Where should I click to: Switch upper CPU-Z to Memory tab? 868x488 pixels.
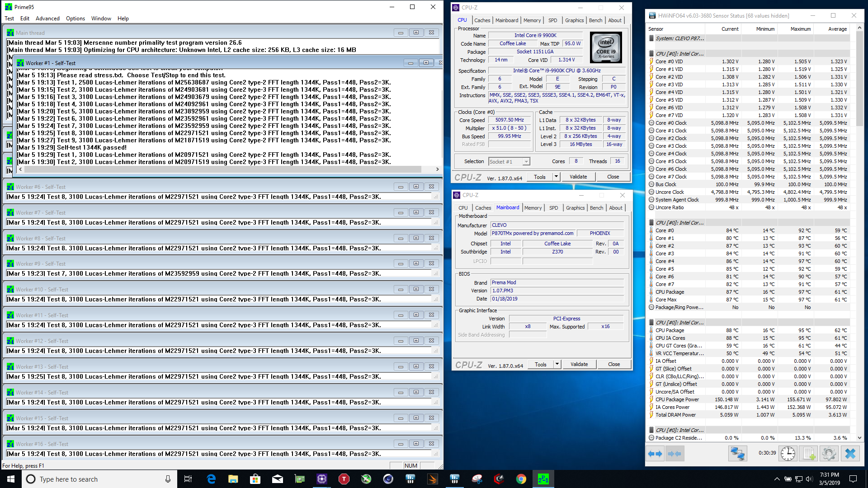(532, 20)
